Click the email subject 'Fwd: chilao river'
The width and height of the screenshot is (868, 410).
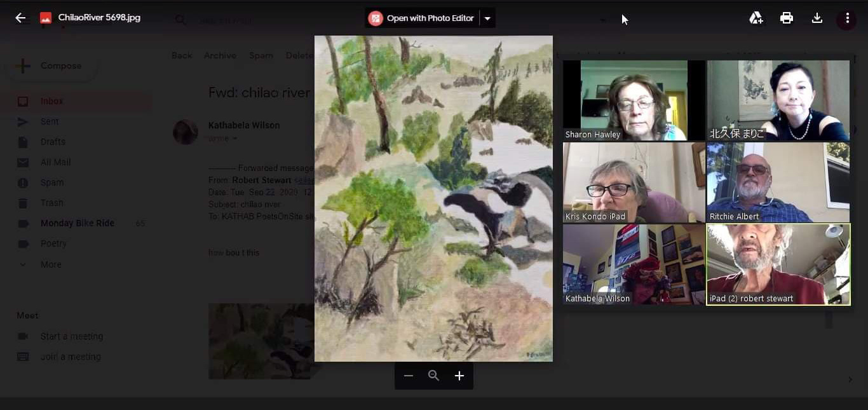point(259,93)
